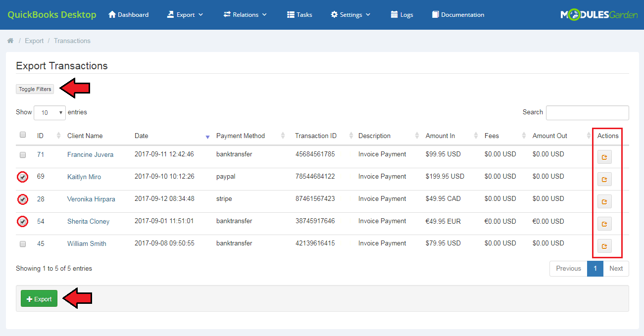Open client Francine Juvera link
The height and width of the screenshot is (336, 644).
[90, 154]
